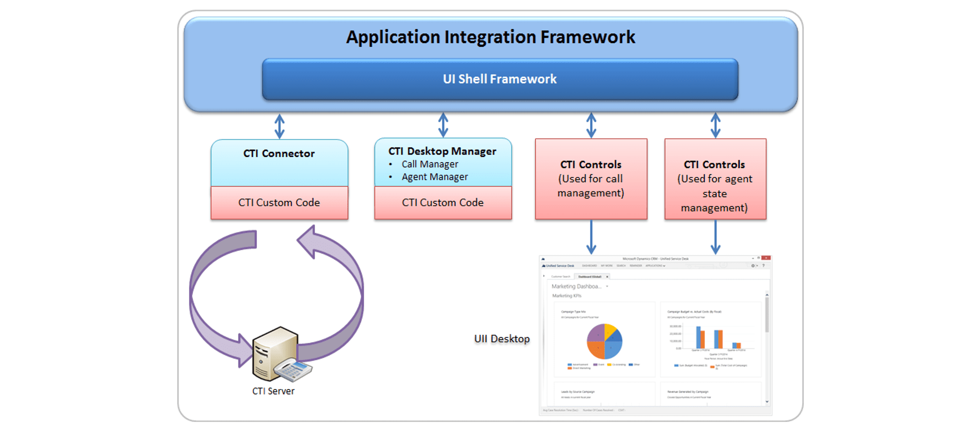
Task: Open the dropdown arrow next to settings gear
Action: pos(757,266)
